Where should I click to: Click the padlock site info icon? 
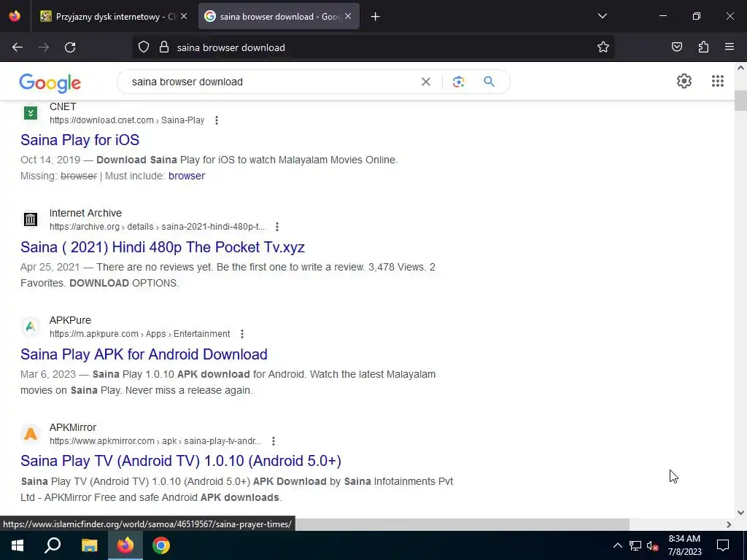pyautogui.click(x=164, y=47)
